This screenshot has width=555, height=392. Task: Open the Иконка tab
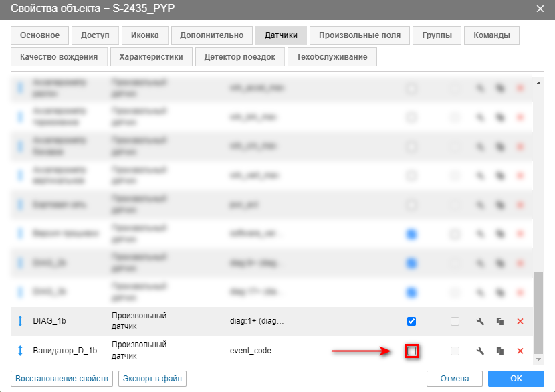point(144,35)
